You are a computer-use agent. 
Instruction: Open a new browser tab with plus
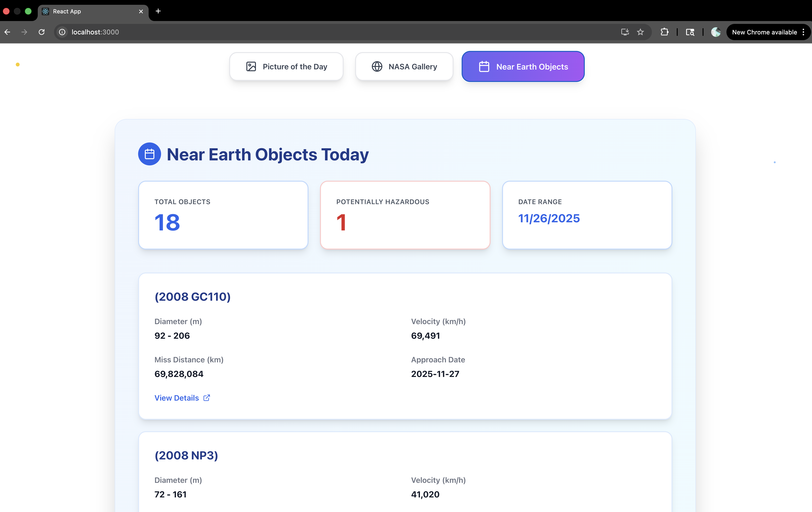(x=158, y=11)
